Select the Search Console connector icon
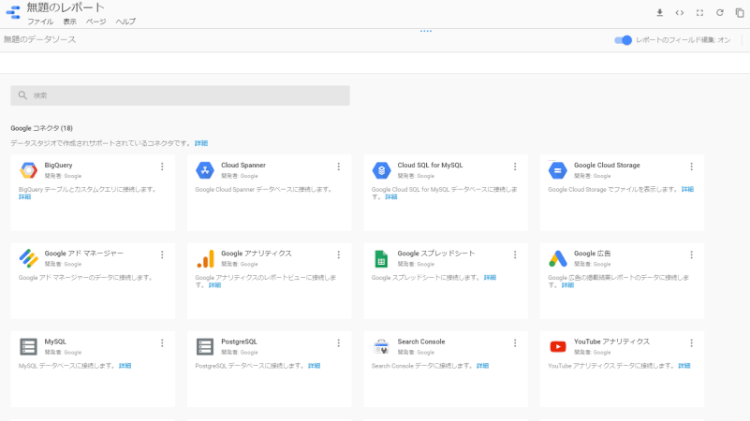Image resolution: width=750 pixels, height=421 pixels. [x=381, y=347]
